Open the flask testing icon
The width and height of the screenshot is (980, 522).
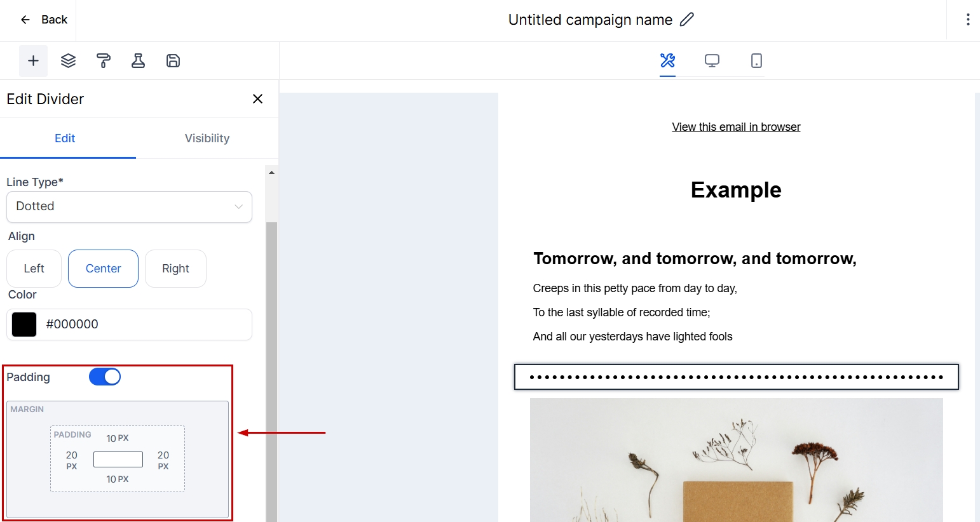point(138,61)
